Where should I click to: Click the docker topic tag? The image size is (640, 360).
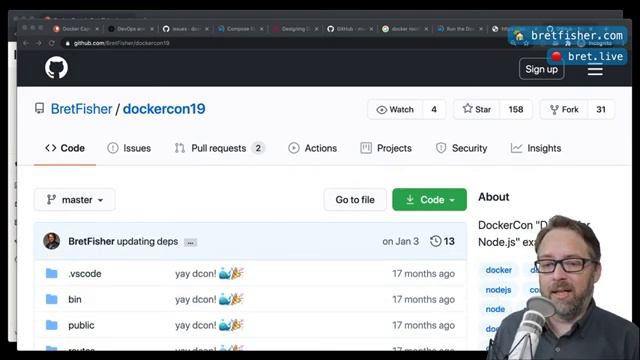pyautogui.click(x=498, y=270)
